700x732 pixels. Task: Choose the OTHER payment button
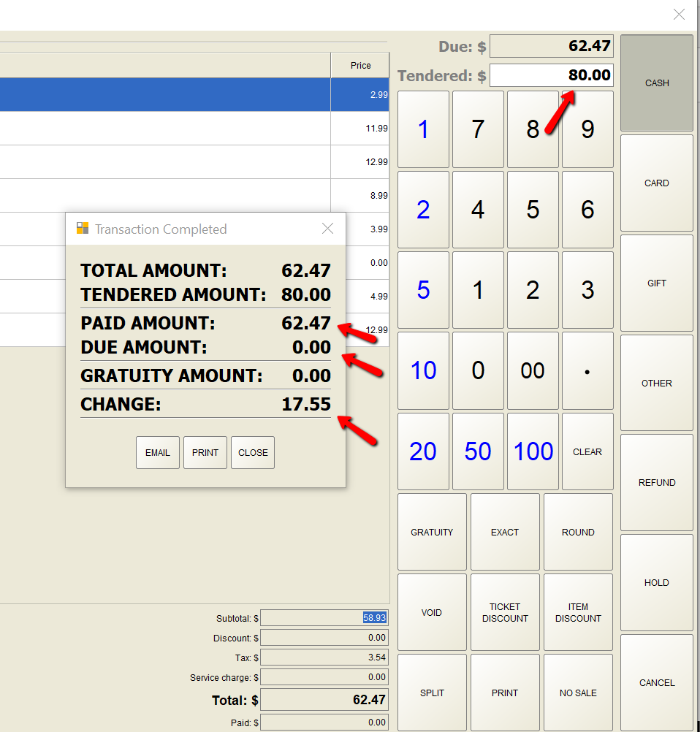(x=657, y=383)
